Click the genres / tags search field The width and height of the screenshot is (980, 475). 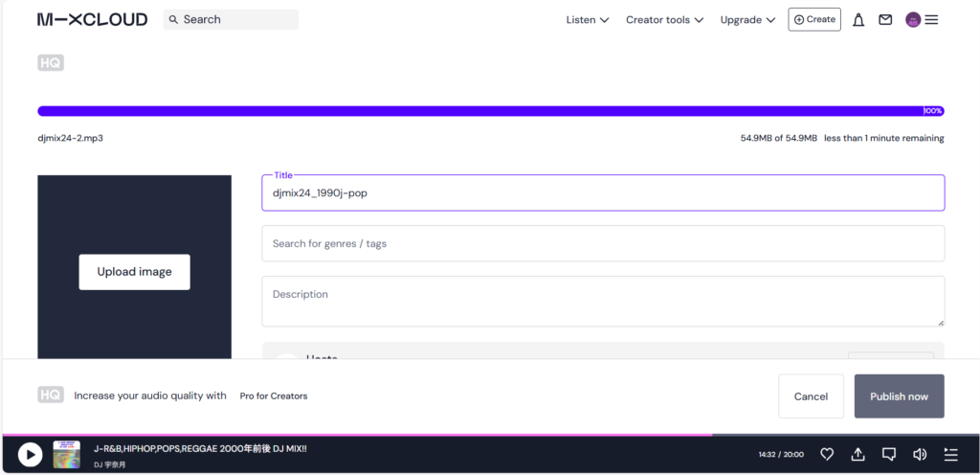[x=603, y=243]
